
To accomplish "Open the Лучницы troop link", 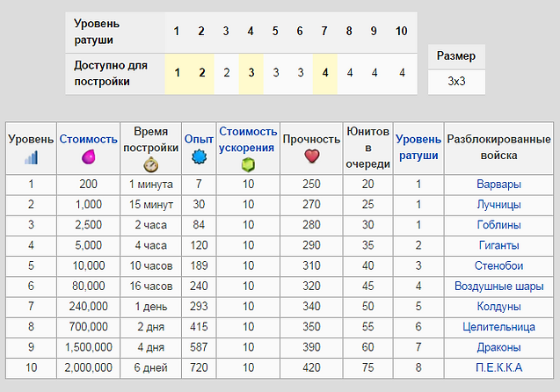I will (x=498, y=205).
